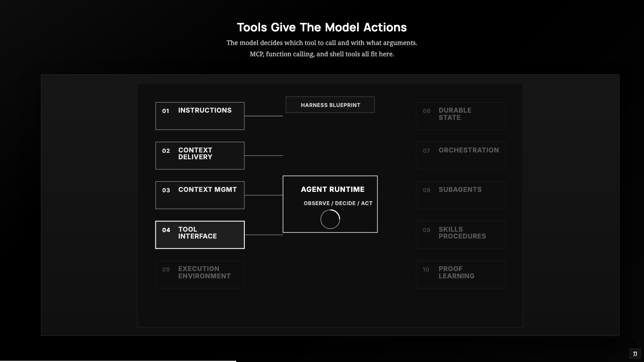
Task: Click the 01 number label on Instructions
Action: (165, 111)
